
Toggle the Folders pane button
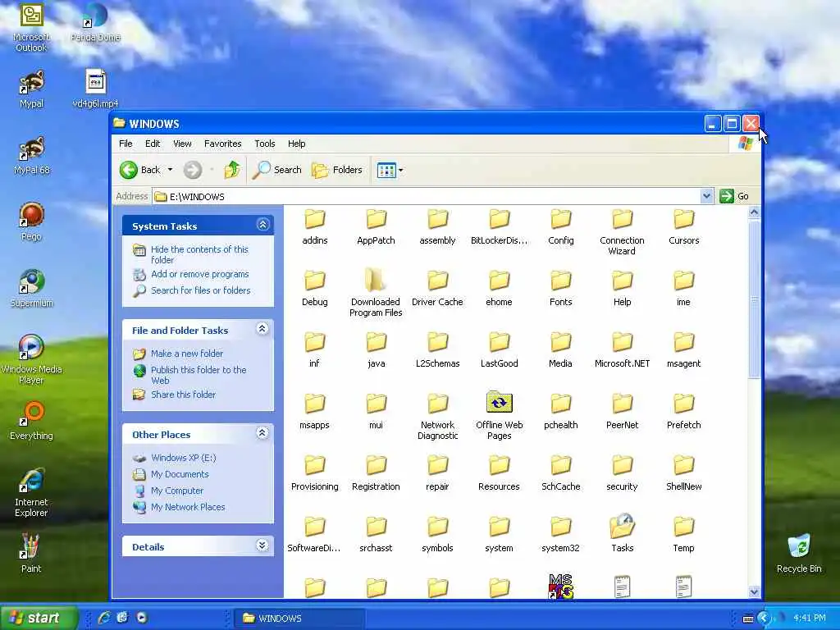tap(337, 170)
